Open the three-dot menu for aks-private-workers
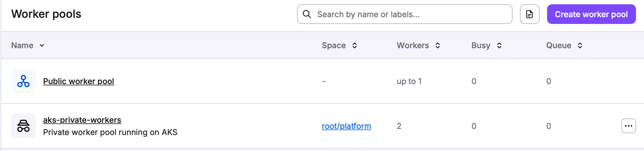The width and height of the screenshot is (644, 151). click(x=628, y=126)
